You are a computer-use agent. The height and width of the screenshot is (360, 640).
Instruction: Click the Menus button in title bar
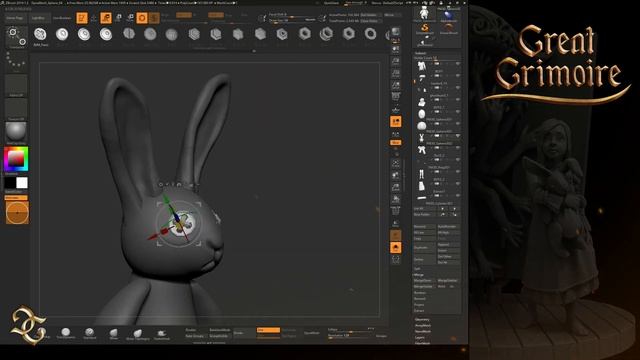tap(376, 3)
